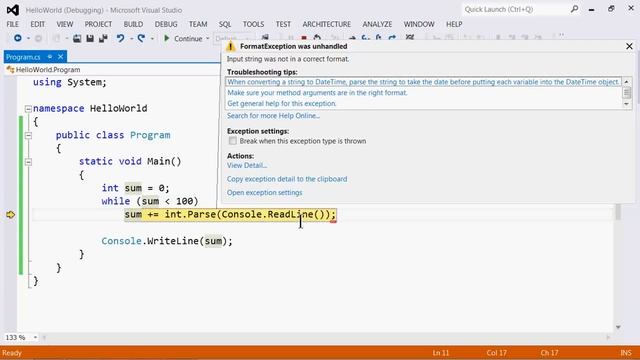Click the Restart debugging icon
Image resolution: width=640 pixels, height=360 pixels.
317,38
